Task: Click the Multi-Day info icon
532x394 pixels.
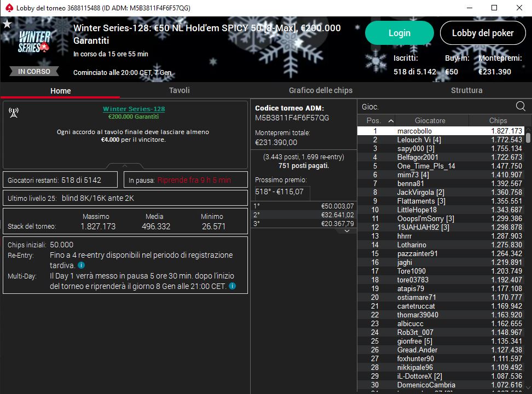Action: (x=233, y=286)
